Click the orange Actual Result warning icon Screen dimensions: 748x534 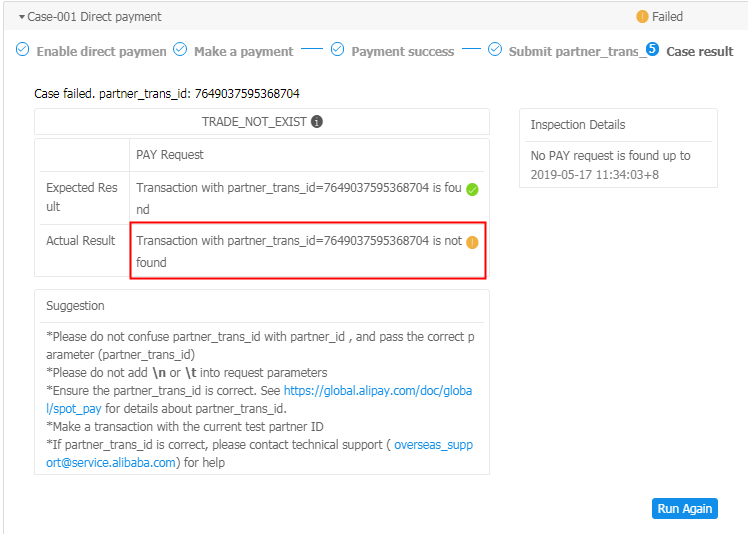472,242
